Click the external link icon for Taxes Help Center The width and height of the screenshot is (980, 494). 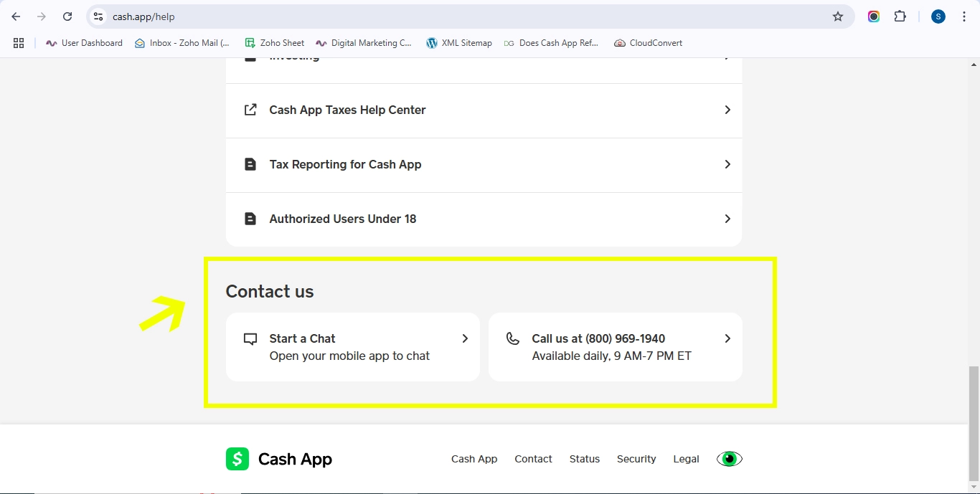(250, 110)
